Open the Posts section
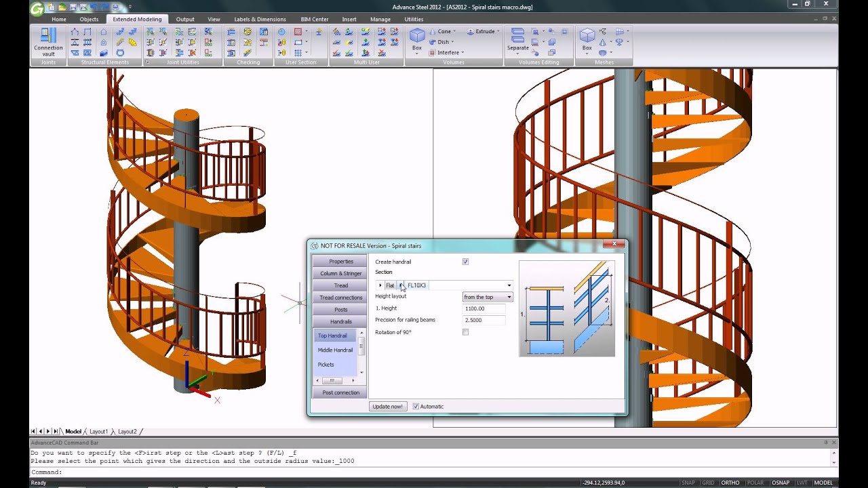This screenshot has height=488, width=868. 340,310
